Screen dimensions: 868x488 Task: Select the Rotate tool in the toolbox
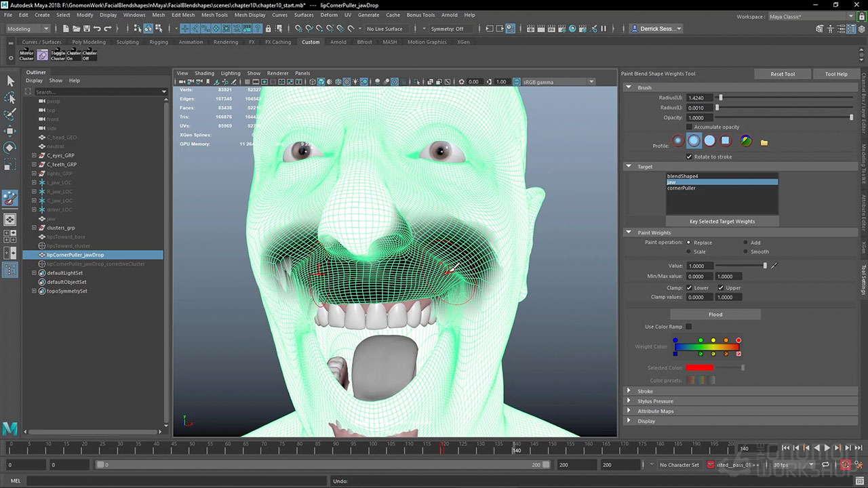(x=10, y=147)
